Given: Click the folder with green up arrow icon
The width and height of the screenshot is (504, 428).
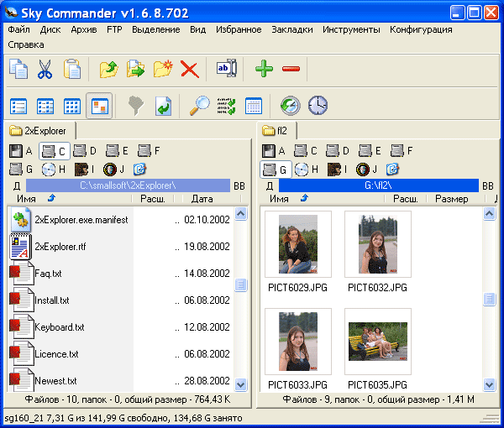Looking at the screenshot, I should coord(108,69).
